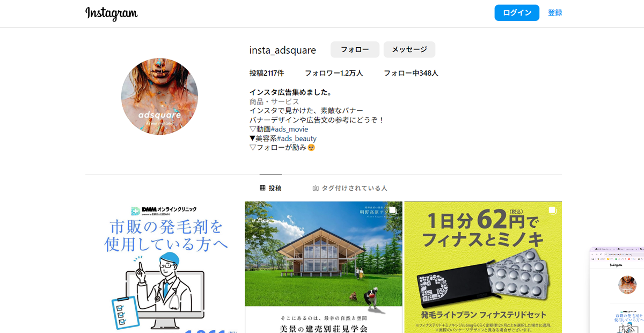The width and height of the screenshot is (644, 333).
Task: Click the 商品・サービス category label
Action: [274, 102]
